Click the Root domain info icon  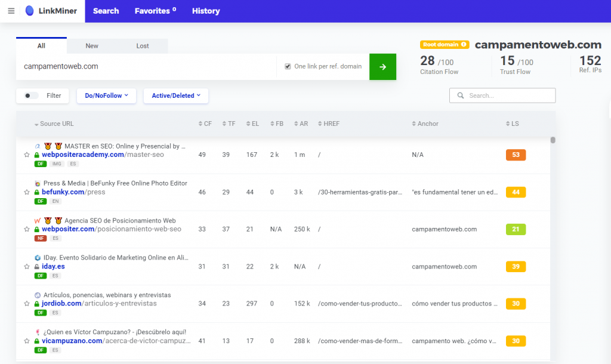(464, 44)
